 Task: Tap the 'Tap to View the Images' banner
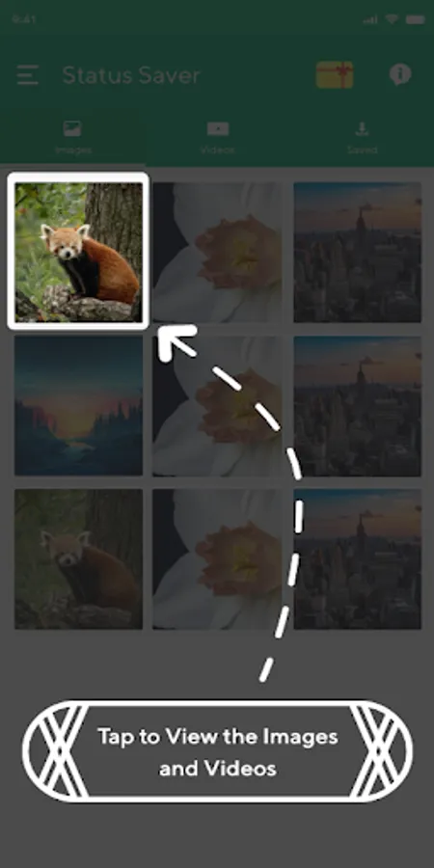[217, 751]
